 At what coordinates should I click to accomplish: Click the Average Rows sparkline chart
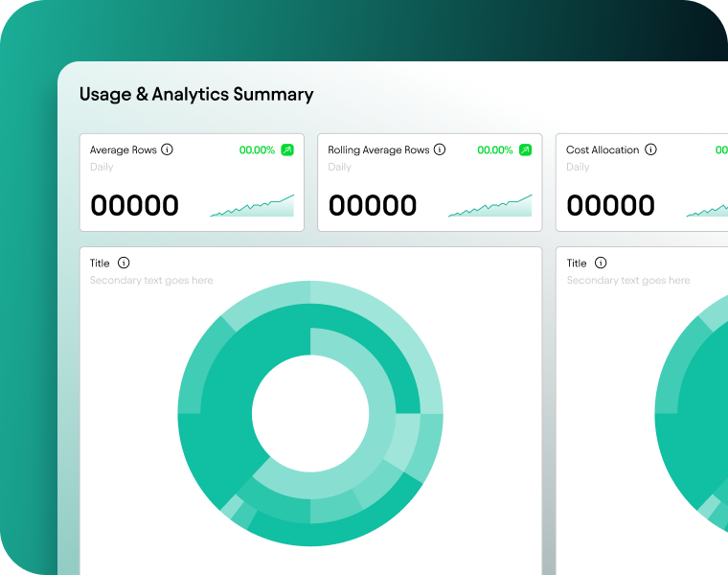coord(252,206)
